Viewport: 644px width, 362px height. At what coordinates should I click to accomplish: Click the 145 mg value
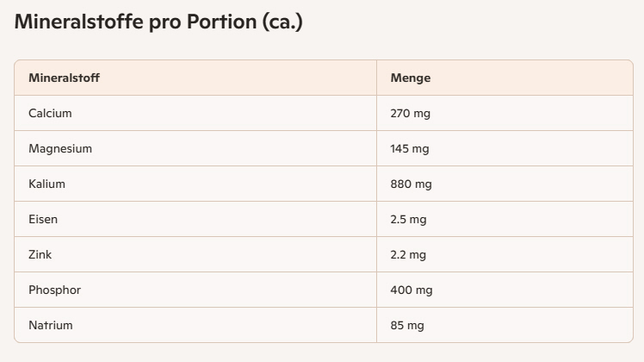tap(410, 148)
